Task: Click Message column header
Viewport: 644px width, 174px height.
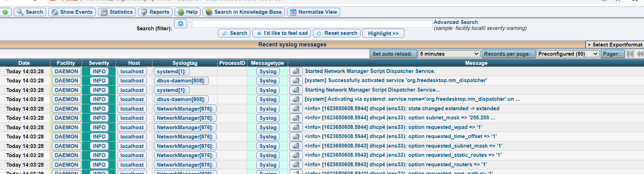Action: coord(476,63)
